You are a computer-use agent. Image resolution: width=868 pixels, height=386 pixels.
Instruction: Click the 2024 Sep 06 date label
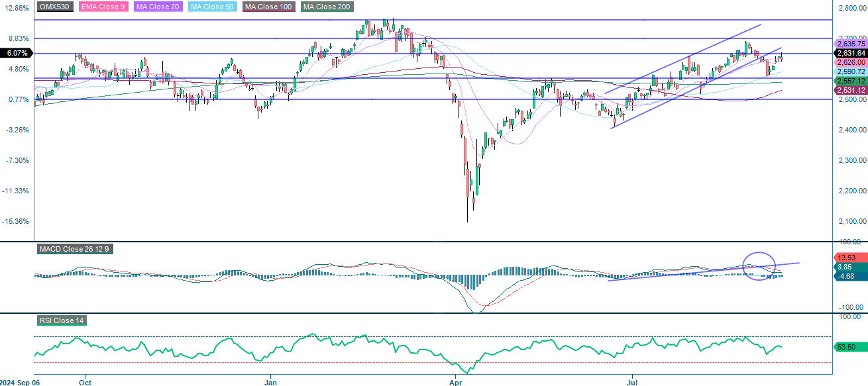(x=19, y=382)
